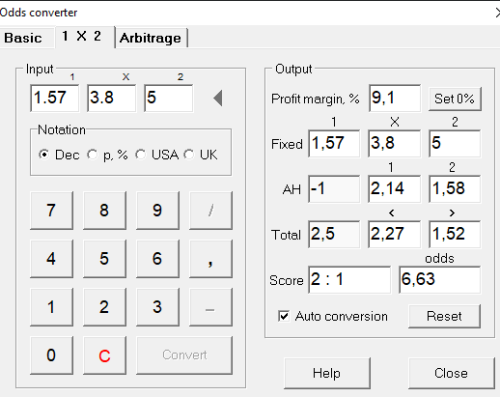This screenshot has height=397, width=500.
Task: Switch to the Basic tab
Action: 23,38
